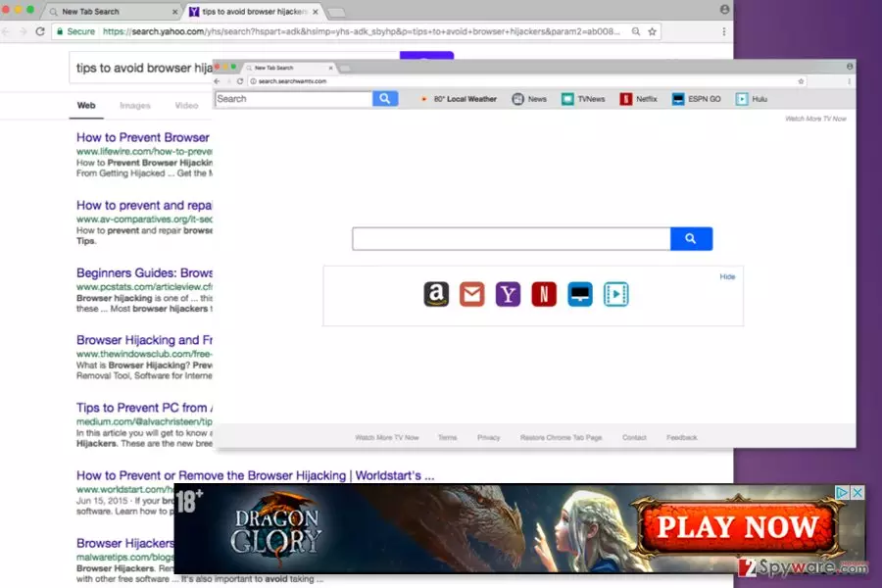Open the video play shortcut tile
The image size is (882, 588).
point(616,294)
